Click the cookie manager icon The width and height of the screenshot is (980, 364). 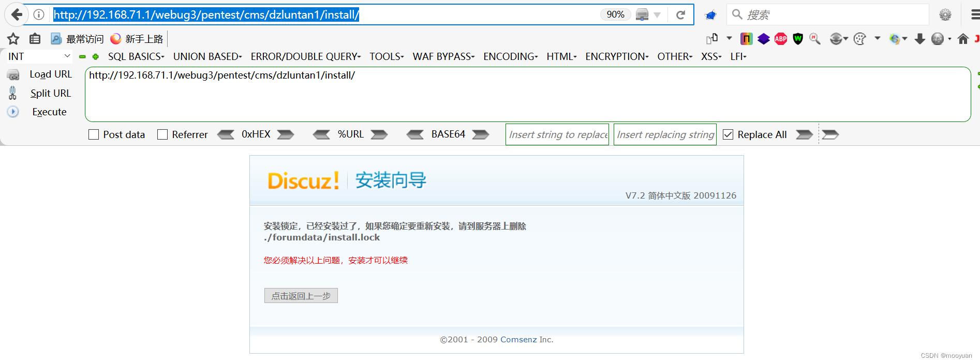pos(859,39)
